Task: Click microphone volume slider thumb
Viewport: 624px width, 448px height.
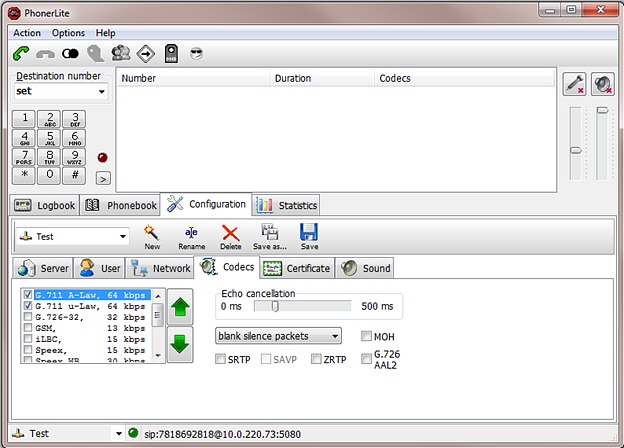Action: tap(576, 150)
